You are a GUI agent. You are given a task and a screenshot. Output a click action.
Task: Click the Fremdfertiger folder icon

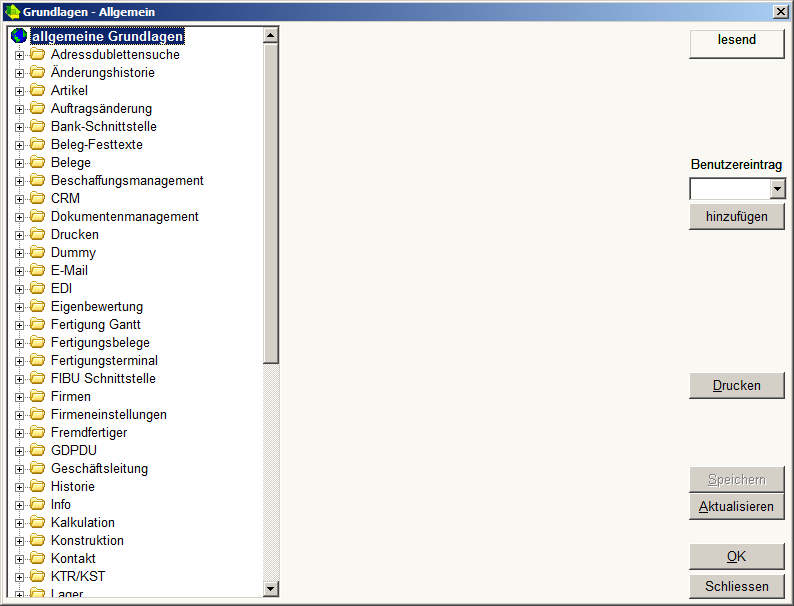(37, 432)
